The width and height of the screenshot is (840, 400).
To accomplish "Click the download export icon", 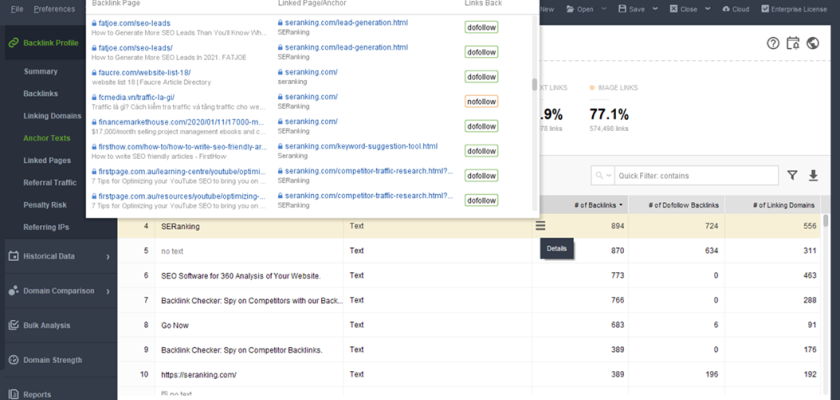I will click(813, 175).
